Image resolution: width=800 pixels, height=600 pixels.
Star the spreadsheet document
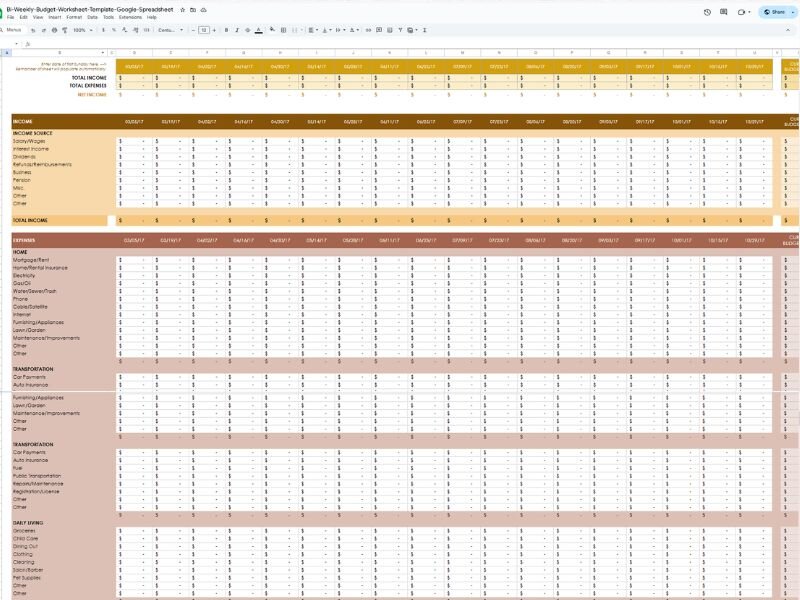click(183, 10)
